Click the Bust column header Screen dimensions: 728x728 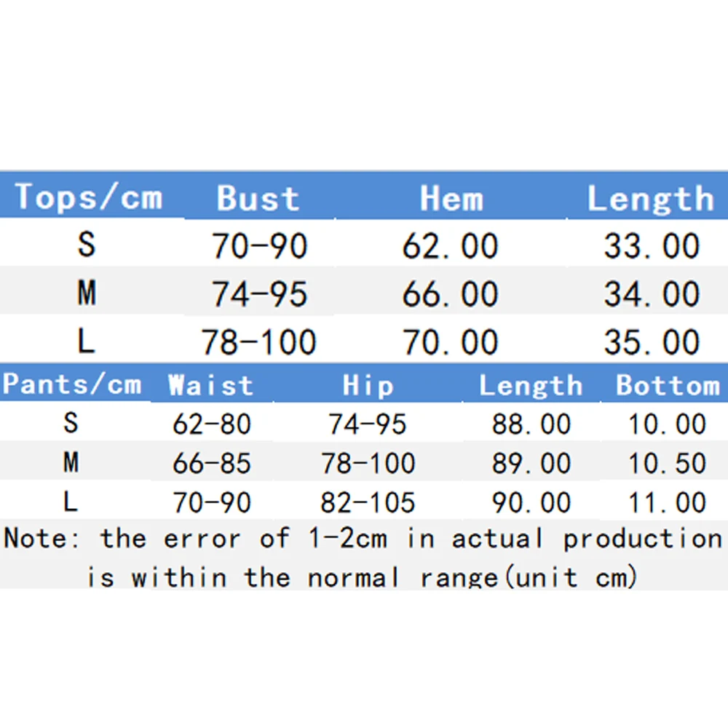pos(258,199)
